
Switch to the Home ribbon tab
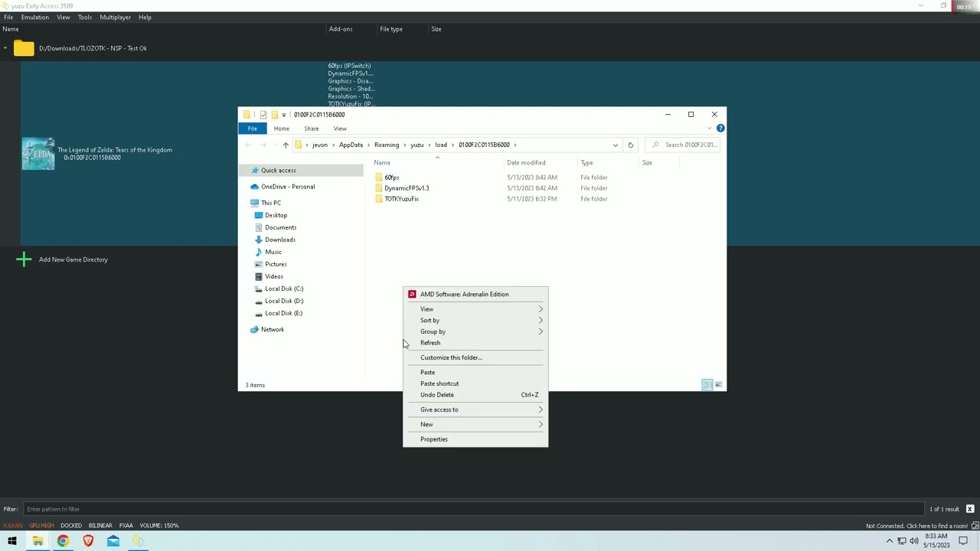(x=282, y=129)
